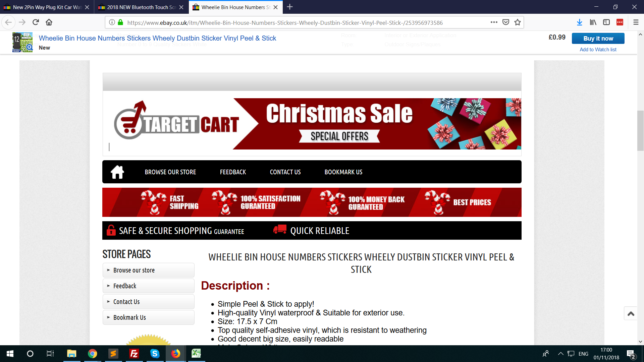Click the product thumbnail image
644x362 pixels.
(22, 42)
